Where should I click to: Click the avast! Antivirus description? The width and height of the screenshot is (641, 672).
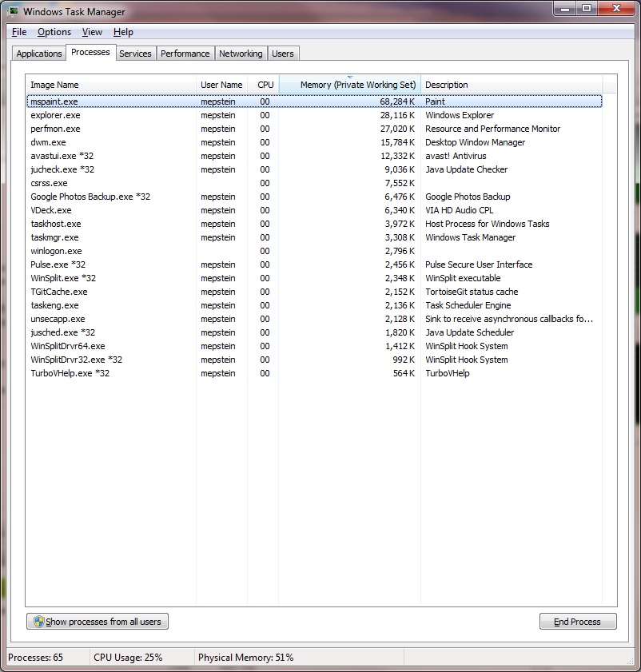[x=456, y=156]
